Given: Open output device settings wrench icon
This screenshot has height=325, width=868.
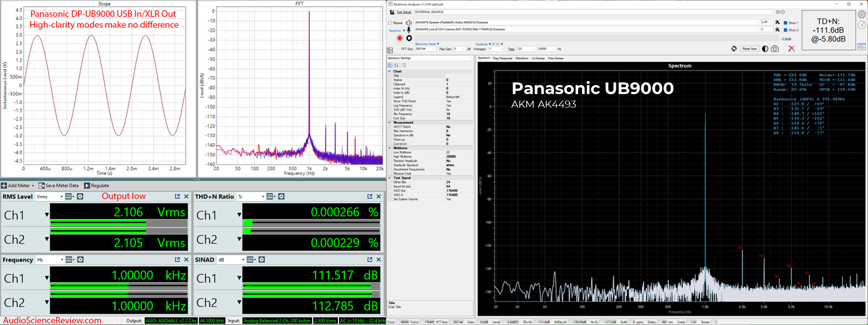Looking at the screenshot, I should click(x=777, y=22).
